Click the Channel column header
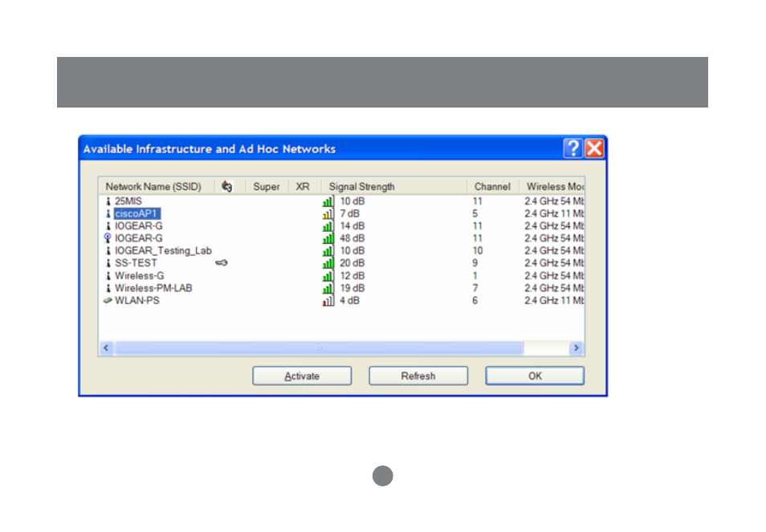The image size is (766, 532). tap(492, 186)
